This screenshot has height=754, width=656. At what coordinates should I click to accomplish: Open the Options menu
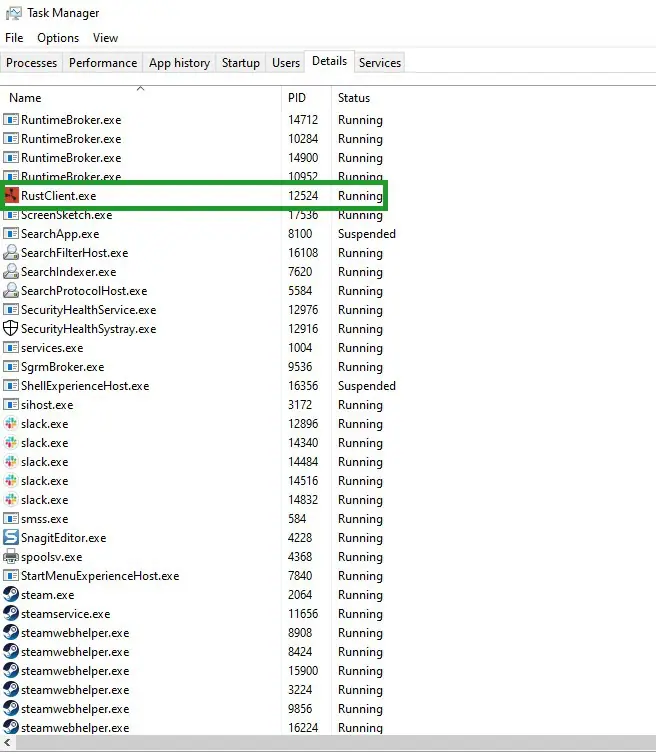(x=58, y=38)
